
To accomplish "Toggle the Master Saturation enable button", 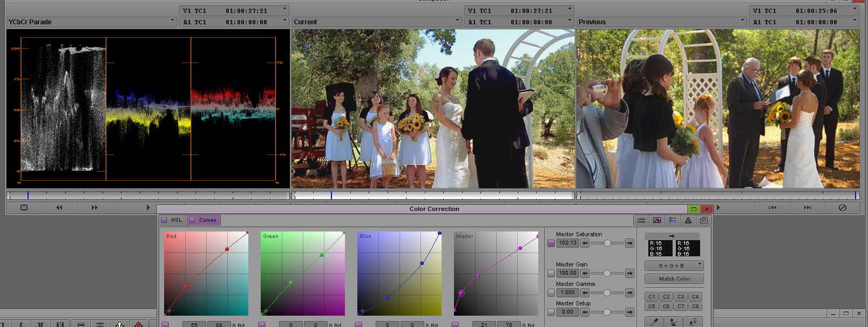I will coord(551,243).
